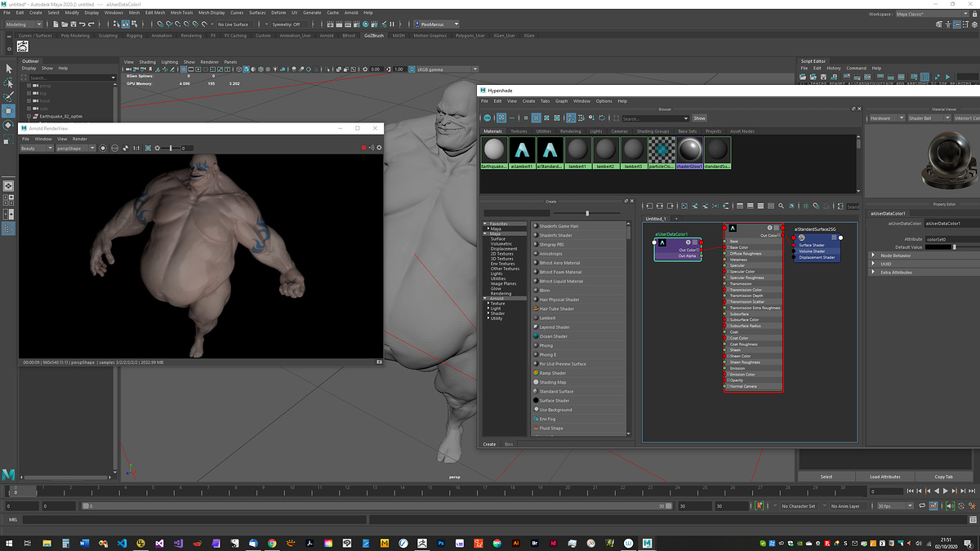This screenshot has height=551, width=980.
Task: Switch to the Shading Groups tab
Action: tap(653, 131)
